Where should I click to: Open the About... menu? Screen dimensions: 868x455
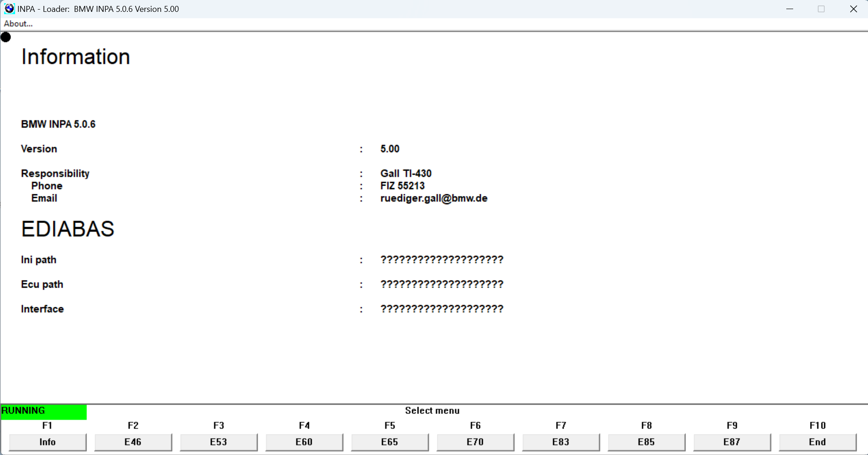click(18, 24)
